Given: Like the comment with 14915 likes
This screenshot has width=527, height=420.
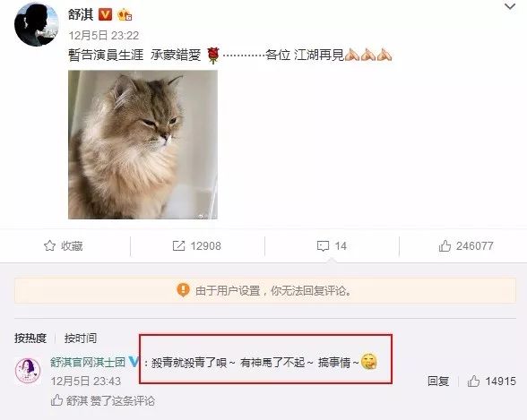Looking at the screenshot, I should point(473,381).
